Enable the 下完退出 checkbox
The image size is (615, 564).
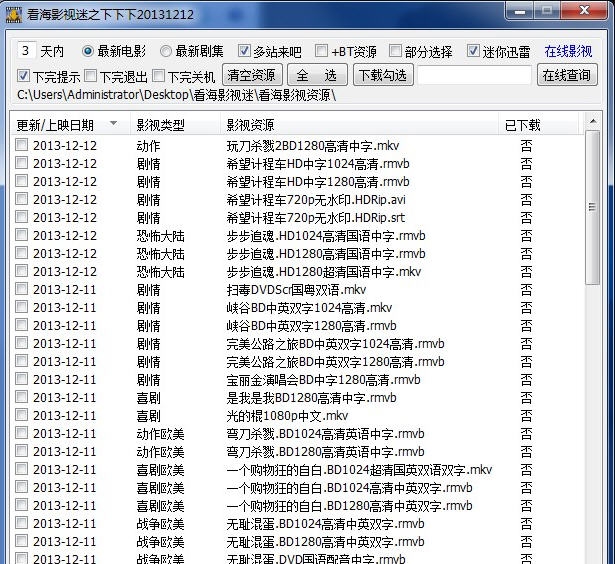coord(90,76)
